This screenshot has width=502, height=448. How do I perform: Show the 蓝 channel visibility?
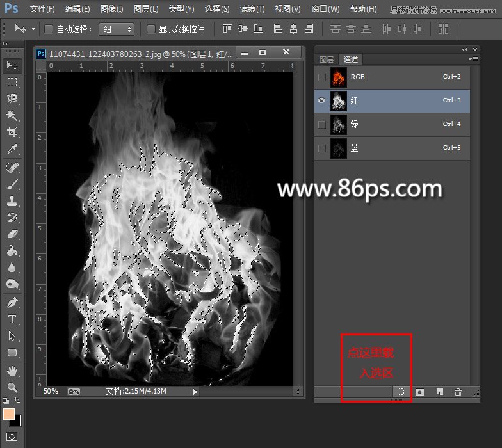(322, 148)
